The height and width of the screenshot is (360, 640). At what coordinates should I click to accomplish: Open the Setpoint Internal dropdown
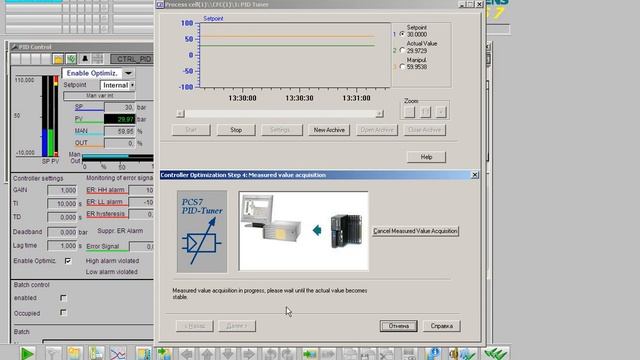(x=132, y=85)
